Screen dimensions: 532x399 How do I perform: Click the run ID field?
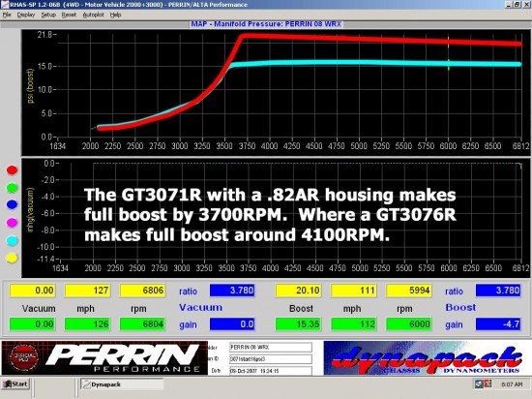tap(271, 359)
